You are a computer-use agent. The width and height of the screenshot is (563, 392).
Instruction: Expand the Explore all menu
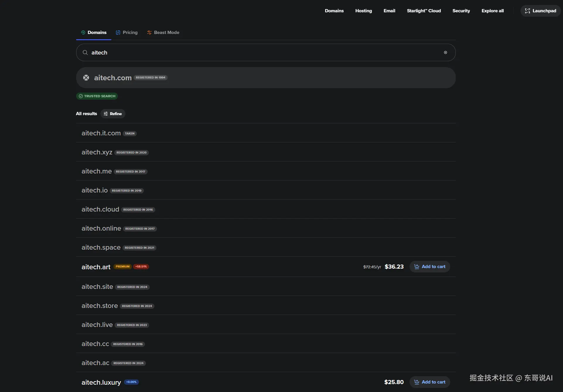[492, 11]
